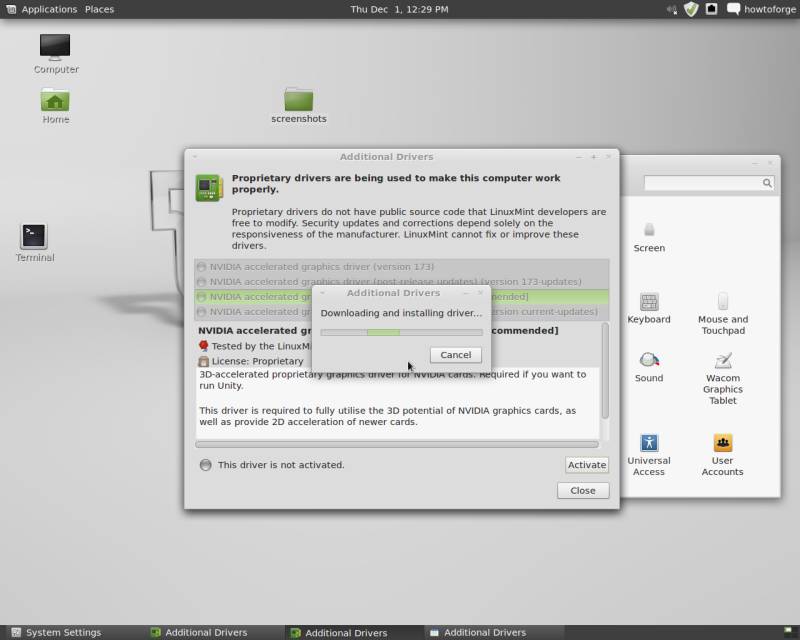Open the Applications menu
The image size is (800, 640).
tap(49, 9)
